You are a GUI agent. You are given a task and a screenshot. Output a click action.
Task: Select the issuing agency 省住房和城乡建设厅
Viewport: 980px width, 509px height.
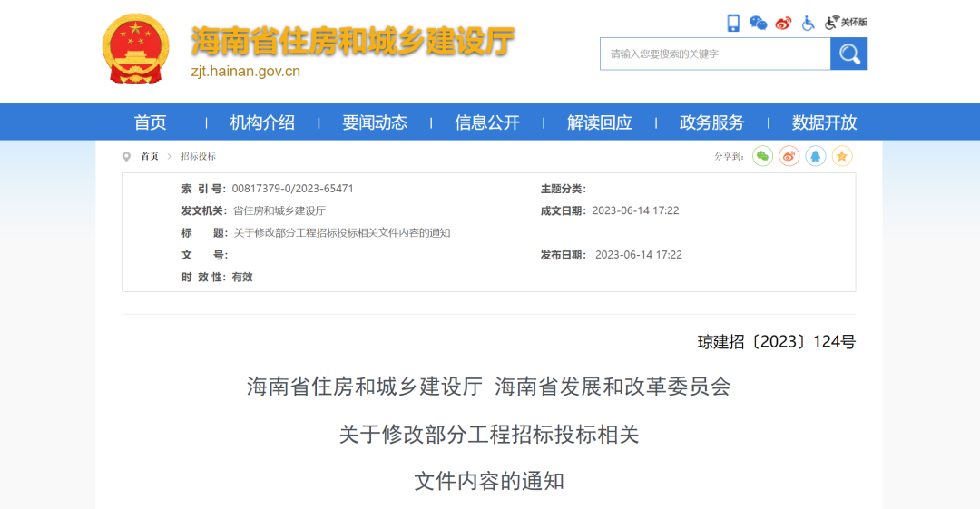(279, 210)
